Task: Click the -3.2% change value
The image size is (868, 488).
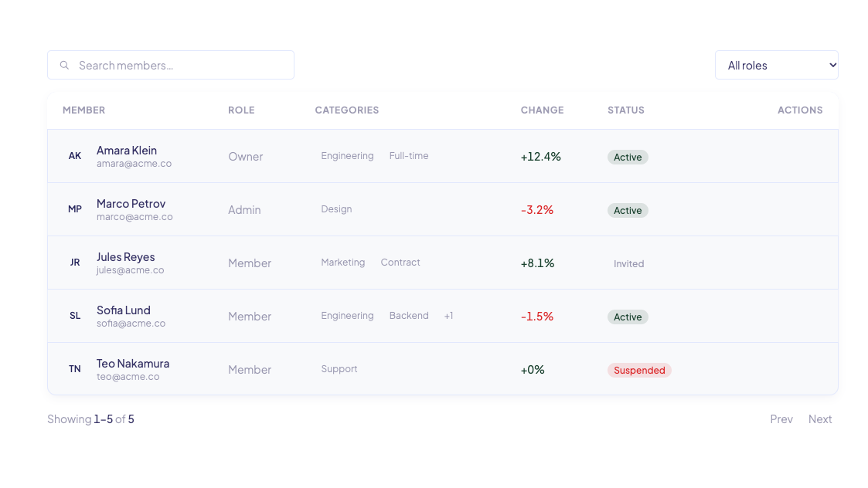Action: tap(537, 210)
